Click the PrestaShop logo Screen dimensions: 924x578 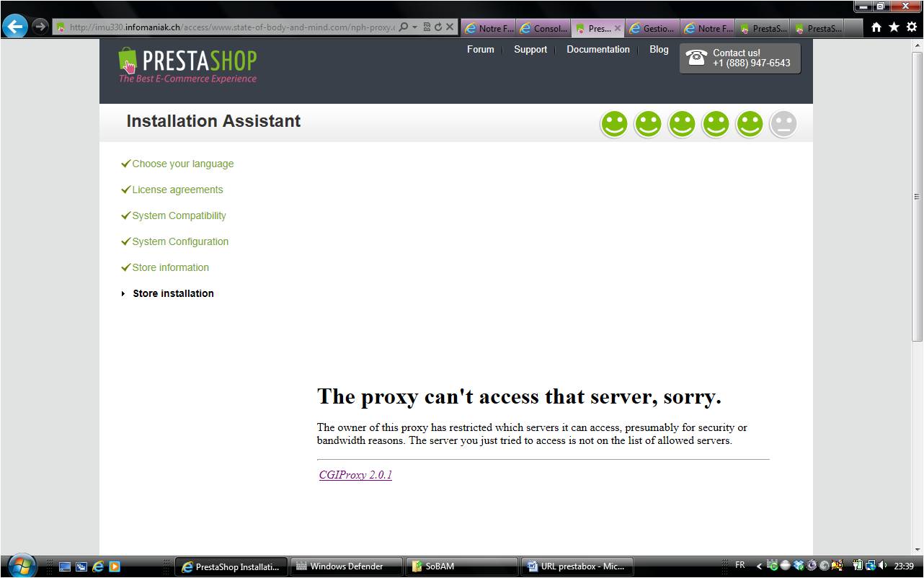[x=187, y=66]
